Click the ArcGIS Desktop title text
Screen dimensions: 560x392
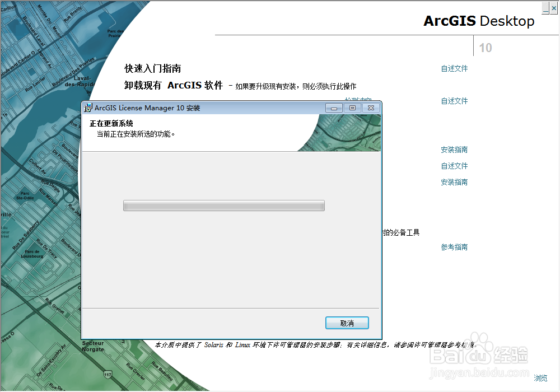pos(479,21)
